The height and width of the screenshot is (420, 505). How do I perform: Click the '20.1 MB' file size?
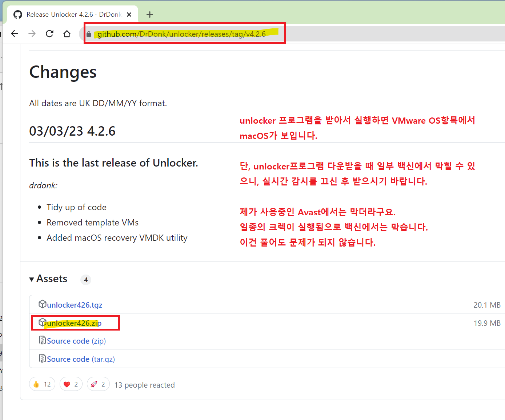pos(487,305)
